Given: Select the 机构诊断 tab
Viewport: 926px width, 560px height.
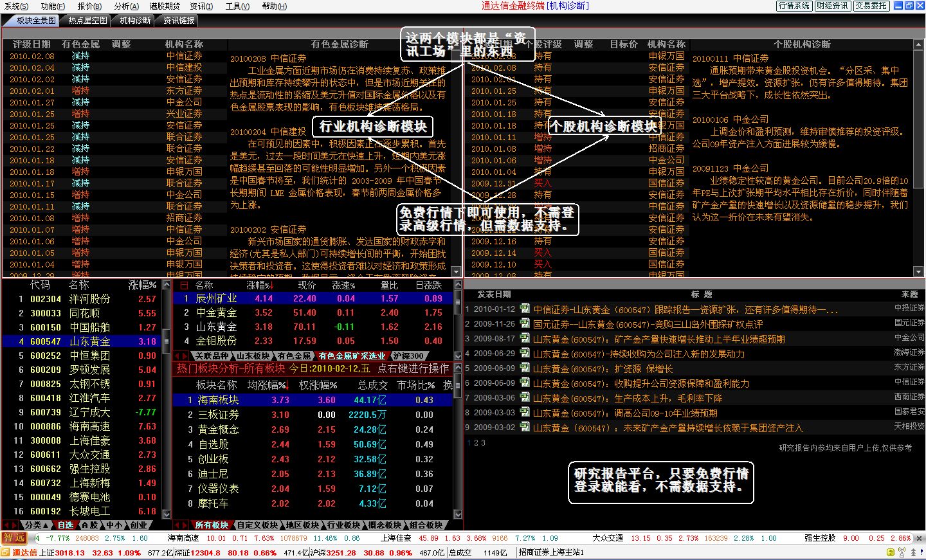Looking at the screenshot, I should click(135, 20).
